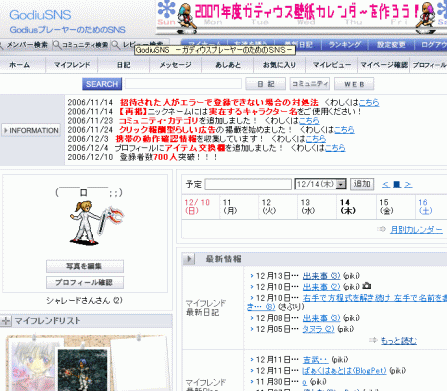This screenshot has height=391, width=447.
Task: Click the magnifier icon beside レビュー検索
Action: pos(115,45)
